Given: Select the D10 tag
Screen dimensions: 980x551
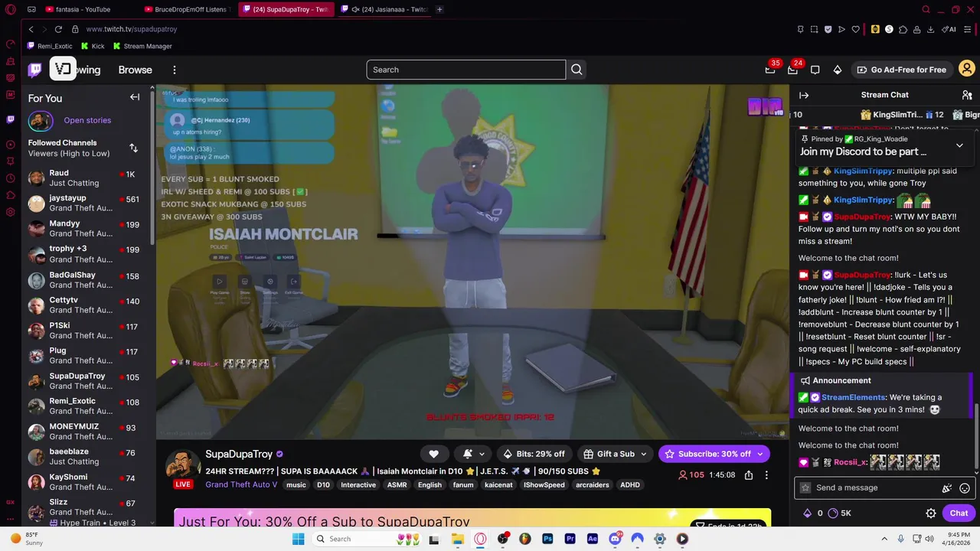Looking at the screenshot, I should click(x=323, y=484).
